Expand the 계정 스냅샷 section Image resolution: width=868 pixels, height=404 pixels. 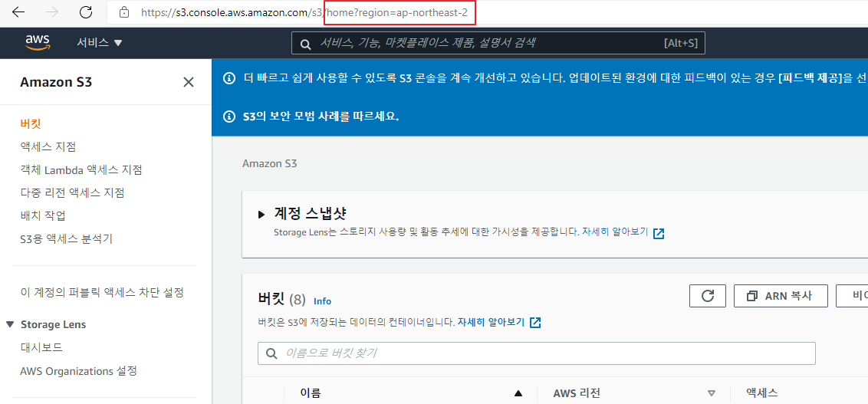pos(262,214)
